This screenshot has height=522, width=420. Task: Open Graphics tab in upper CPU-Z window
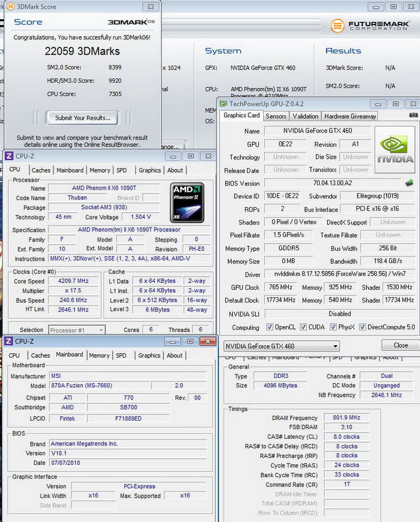(149, 170)
